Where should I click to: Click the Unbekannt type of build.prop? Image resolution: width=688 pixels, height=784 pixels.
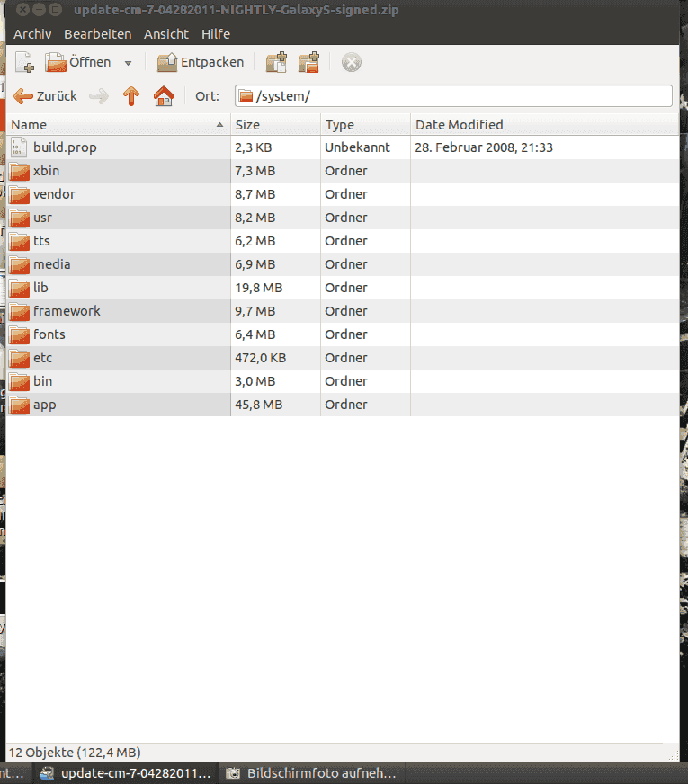[x=358, y=147]
